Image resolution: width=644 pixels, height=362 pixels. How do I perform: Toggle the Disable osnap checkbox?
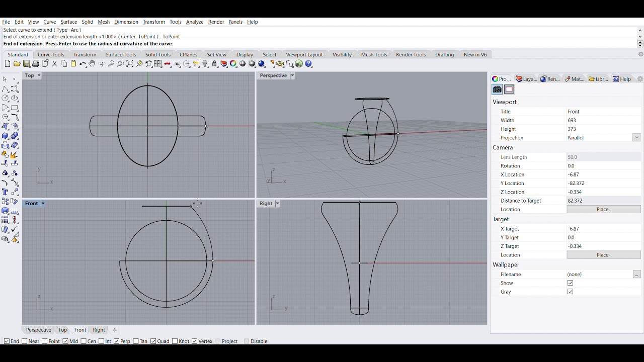tap(247, 341)
